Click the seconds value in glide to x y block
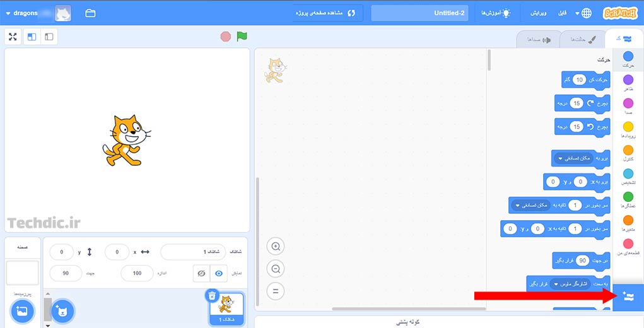Viewport: 644px width, 328px height. [x=575, y=229]
